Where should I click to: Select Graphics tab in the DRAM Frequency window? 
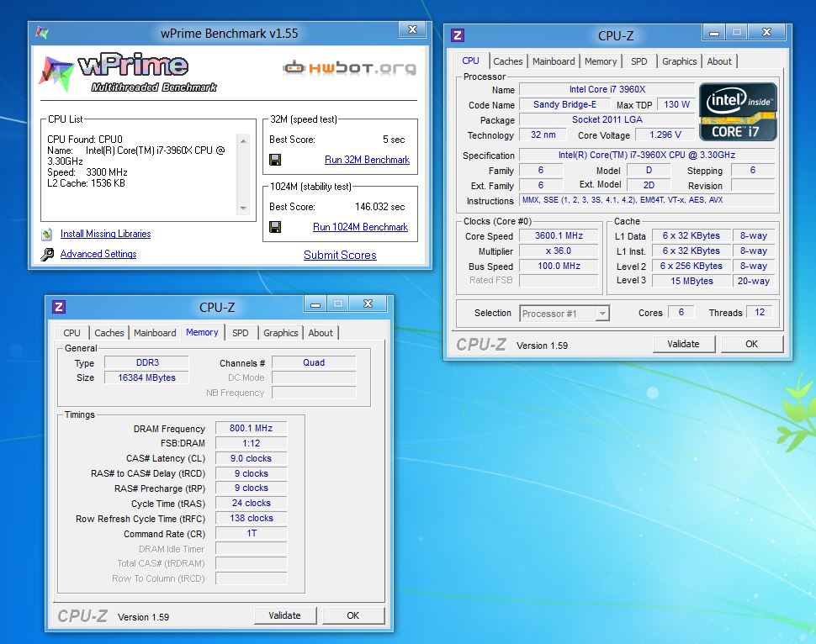281,333
